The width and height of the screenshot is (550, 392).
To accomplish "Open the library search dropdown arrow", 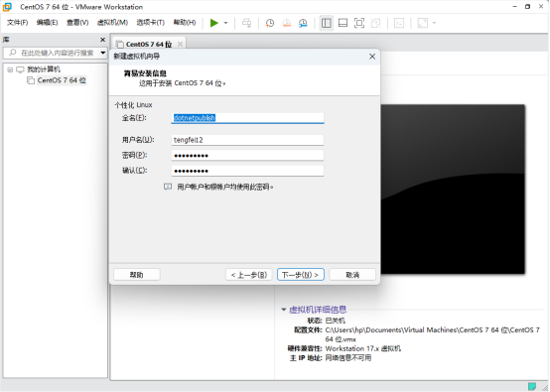I will 103,53.
